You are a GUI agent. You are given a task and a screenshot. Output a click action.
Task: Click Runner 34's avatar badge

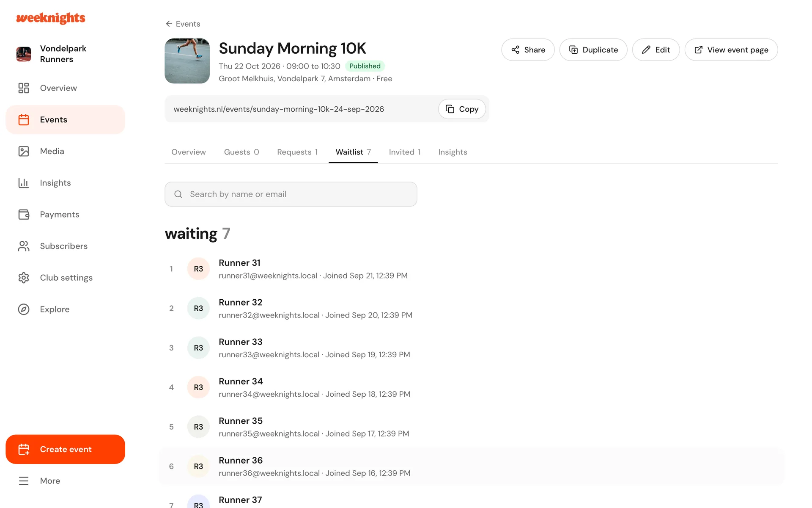198,387
